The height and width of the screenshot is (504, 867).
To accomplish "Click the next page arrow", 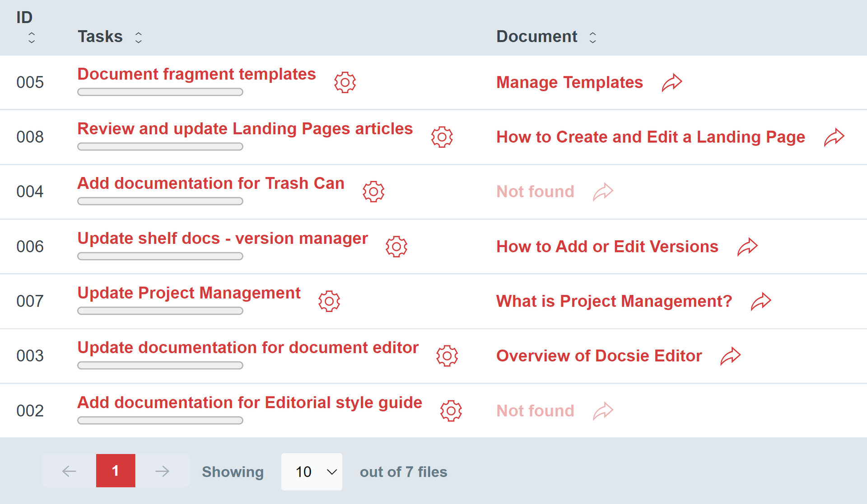I will (163, 471).
